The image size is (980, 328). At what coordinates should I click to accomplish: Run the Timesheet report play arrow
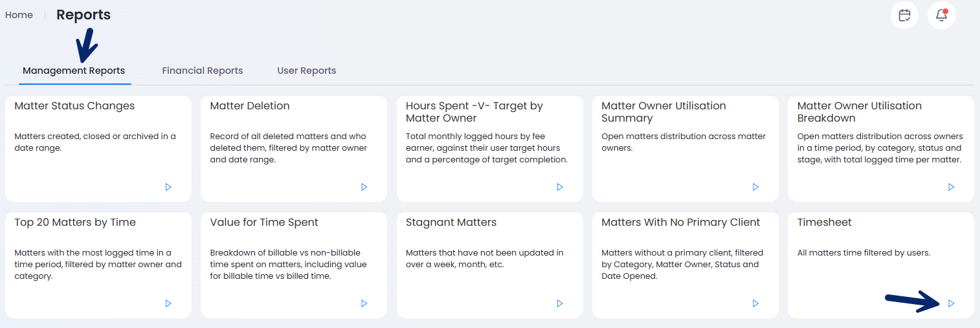(951, 303)
